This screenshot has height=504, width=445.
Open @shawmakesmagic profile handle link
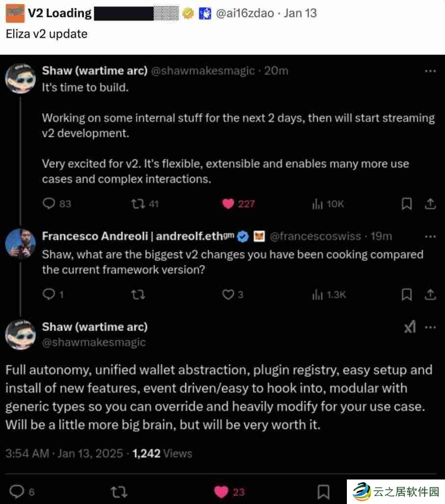coord(94,342)
